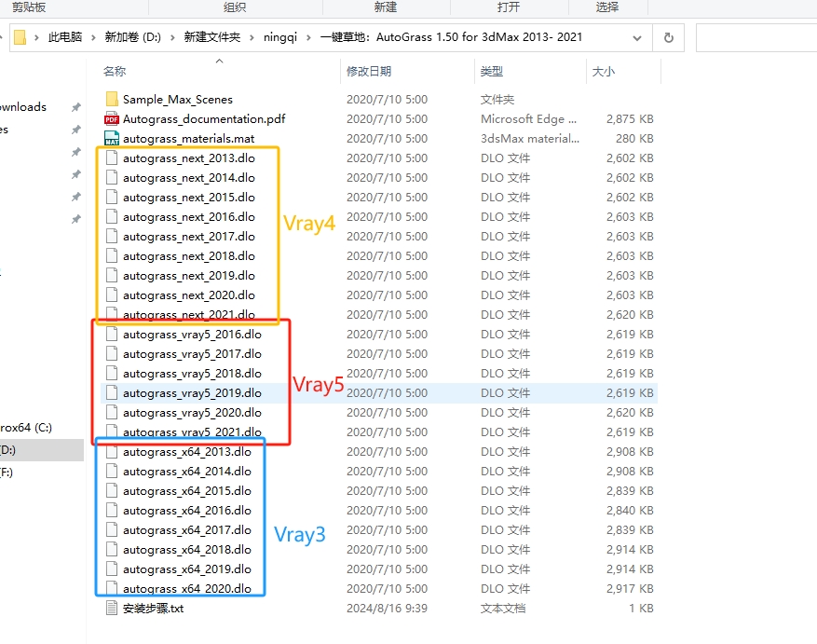Screen dimensions: 817x644
Task: Click the PDF icon of Autograss_documentation.pdf
Action: tap(112, 119)
